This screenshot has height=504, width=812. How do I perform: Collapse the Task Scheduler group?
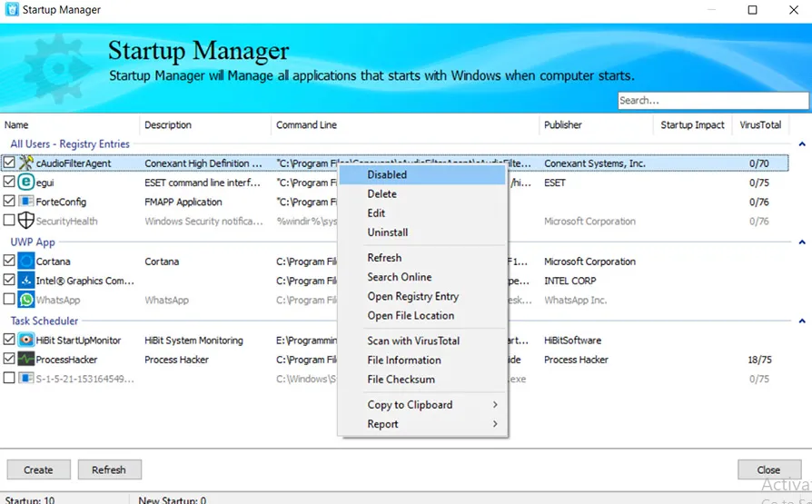pos(802,321)
